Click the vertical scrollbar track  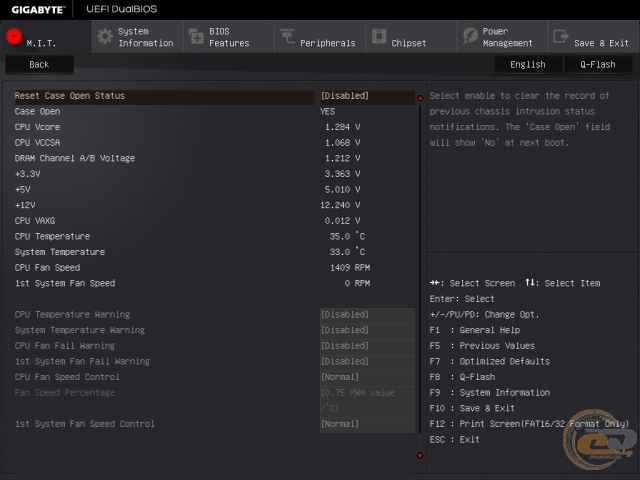420,269
